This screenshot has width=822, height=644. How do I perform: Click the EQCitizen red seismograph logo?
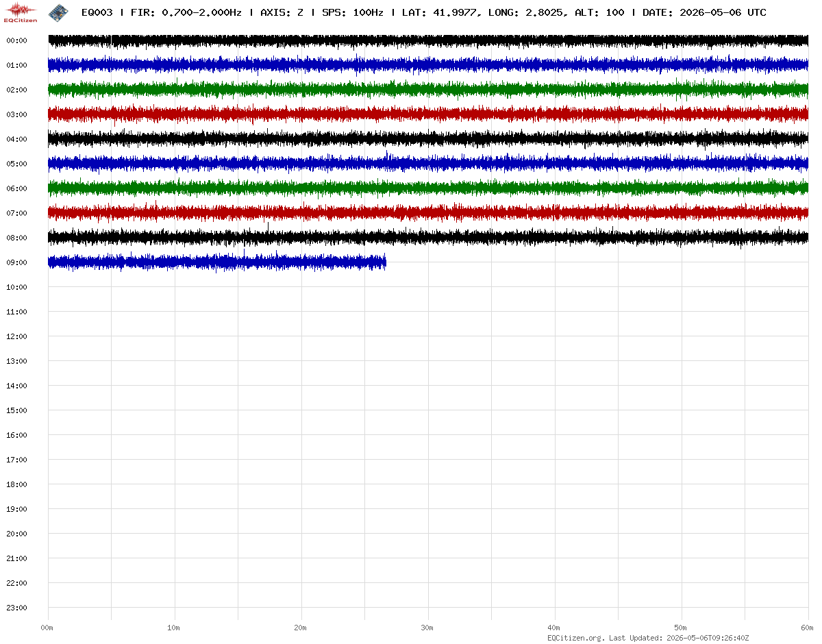tap(21, 12)
